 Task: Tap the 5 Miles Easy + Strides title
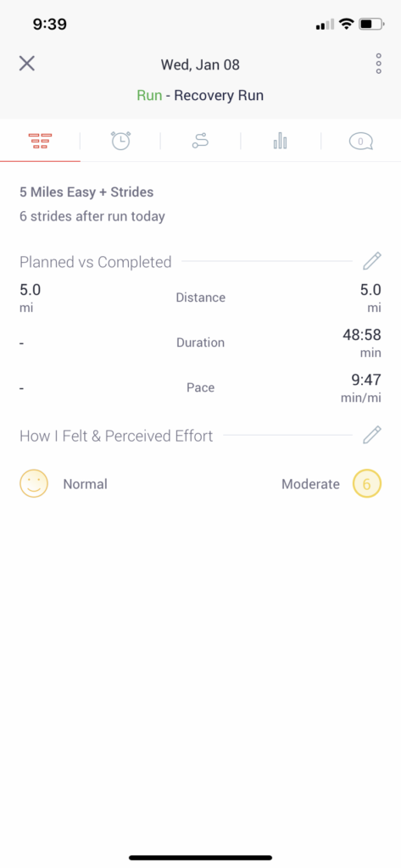[86, 192]
